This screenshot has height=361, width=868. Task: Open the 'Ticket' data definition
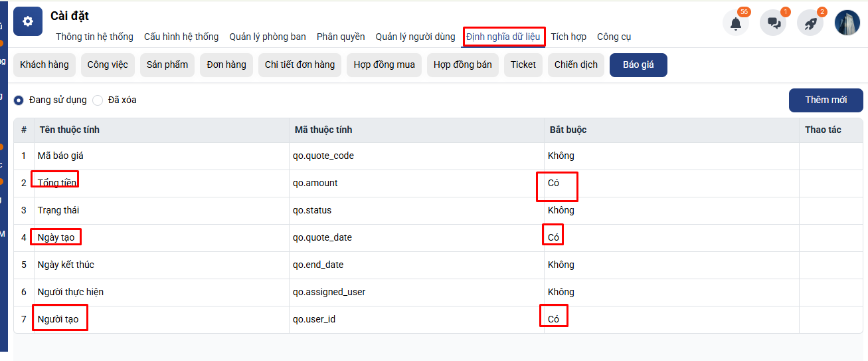(x=523, y=65)
